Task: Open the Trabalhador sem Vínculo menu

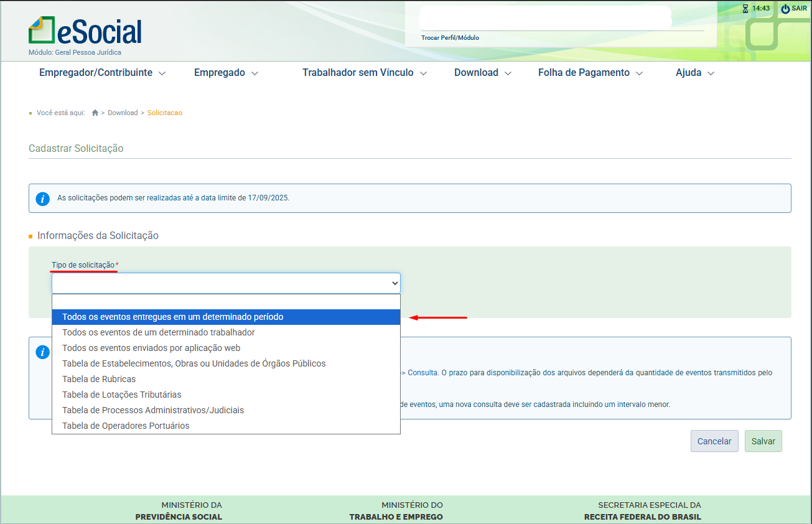Action: [365, 73]
